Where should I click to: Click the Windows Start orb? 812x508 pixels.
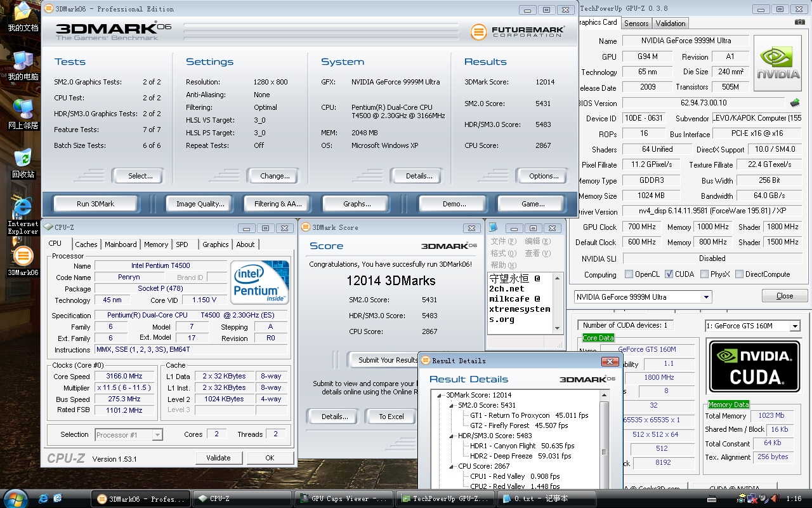pyautogui.click(x=15, y=498)
